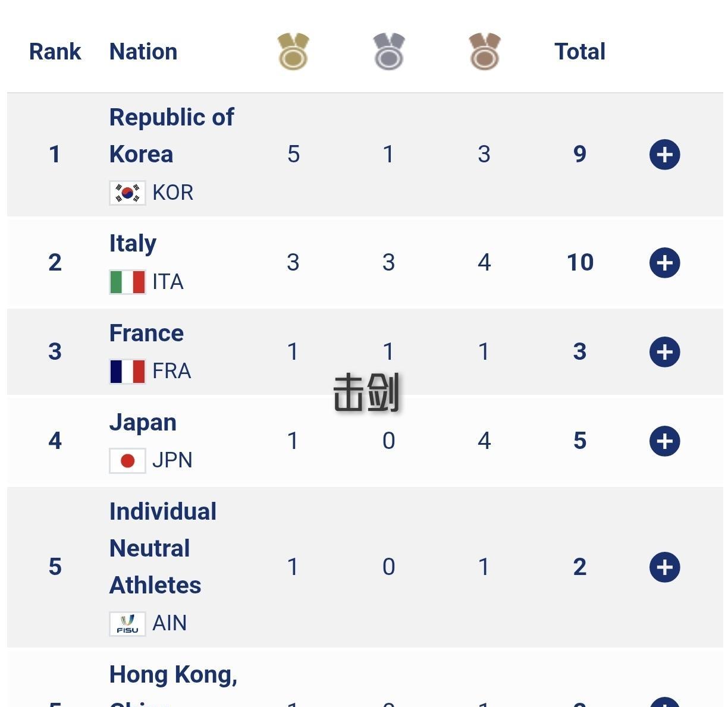728x707 pixels.
Task: Open the Italy nation link
Action: tap(133, 243)
